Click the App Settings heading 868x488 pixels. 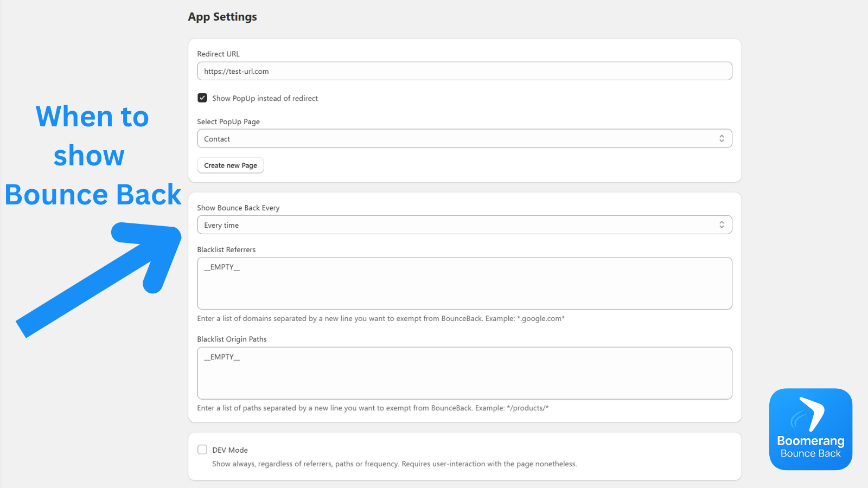[x=222, y=17]
